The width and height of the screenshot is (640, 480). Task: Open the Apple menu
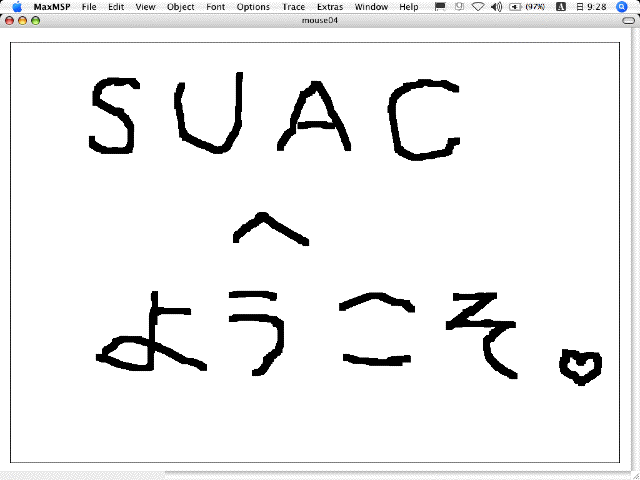click(x=17, y=7)
